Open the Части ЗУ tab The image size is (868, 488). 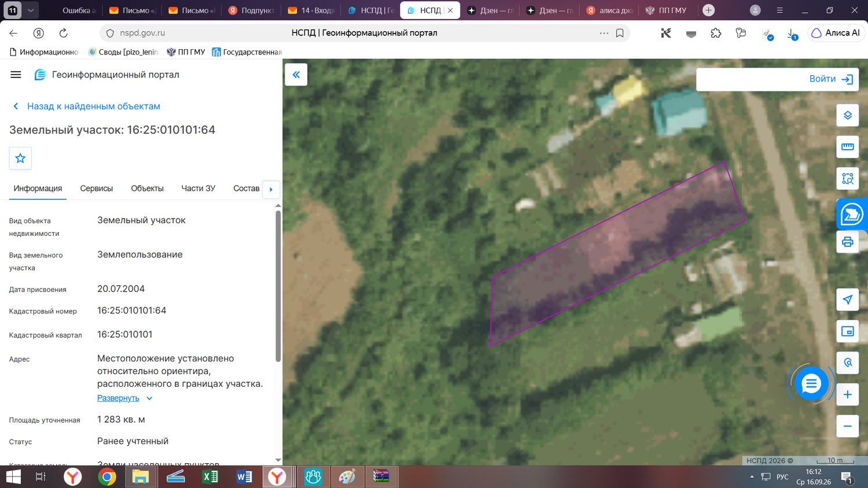(x=198, y=188)
